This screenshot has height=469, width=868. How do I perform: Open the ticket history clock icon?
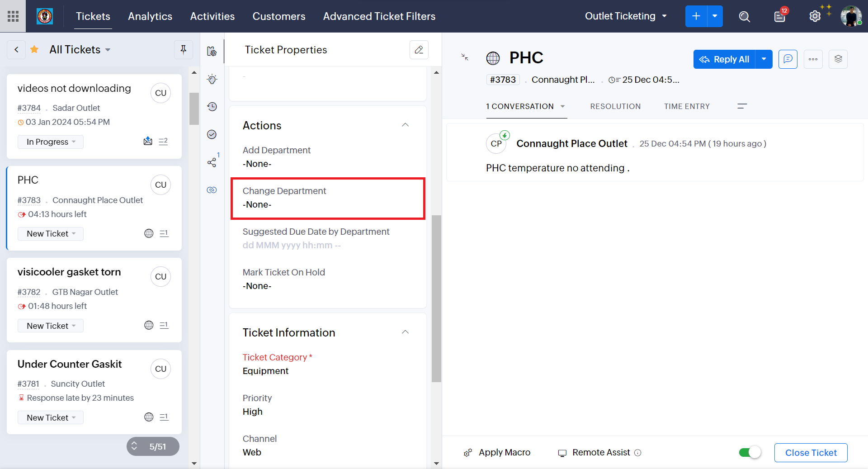[x=212, y=107]
